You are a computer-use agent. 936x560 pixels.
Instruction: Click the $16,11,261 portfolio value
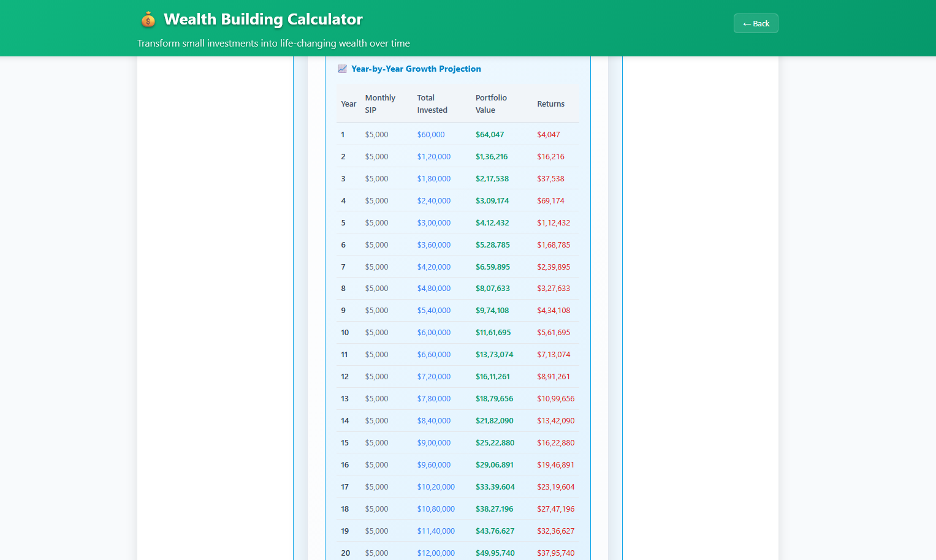(x=493, y=376)
